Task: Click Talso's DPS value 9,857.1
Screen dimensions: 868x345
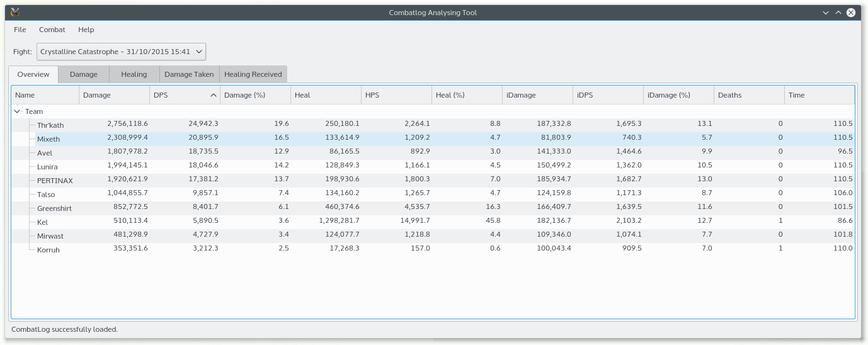Action: coord(205,193)
